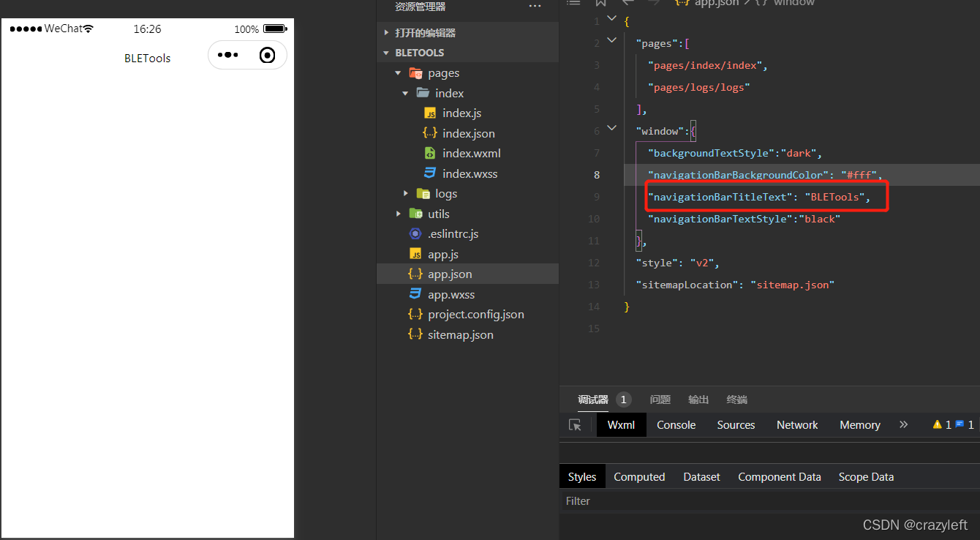Click the "#fff" color value on line 8

(x=859, y=175)
